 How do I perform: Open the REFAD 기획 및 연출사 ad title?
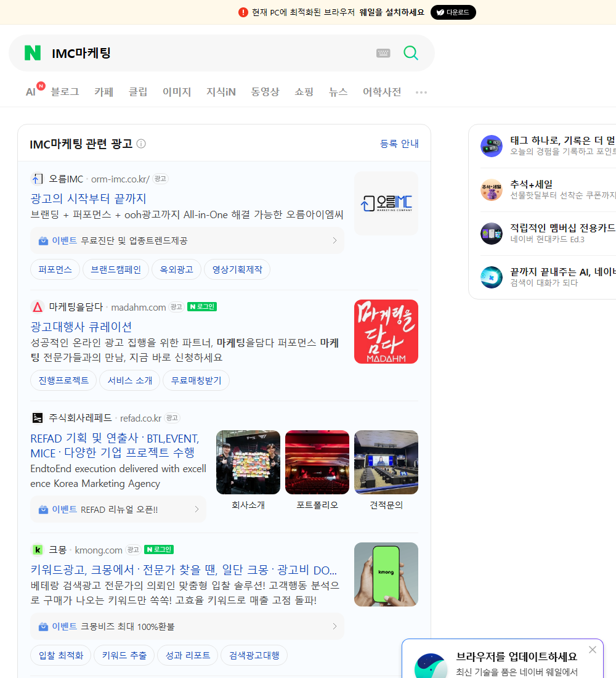[x=115, y=446]
